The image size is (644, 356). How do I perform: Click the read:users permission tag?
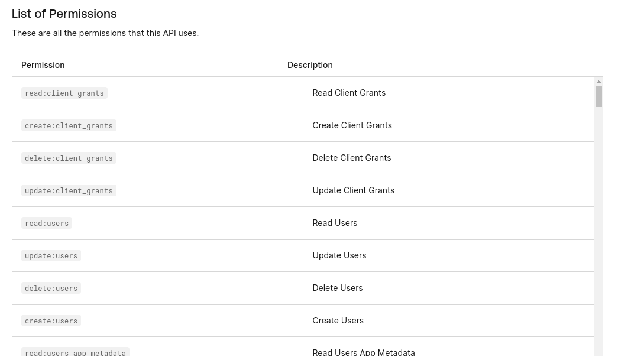click(x=47, y=223)
